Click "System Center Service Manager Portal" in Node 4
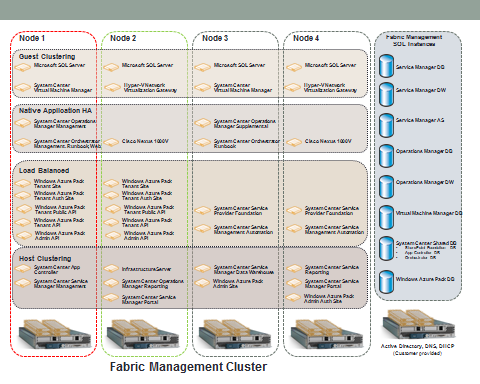This screenshot has height=384, width=480. tap(332, 284)
